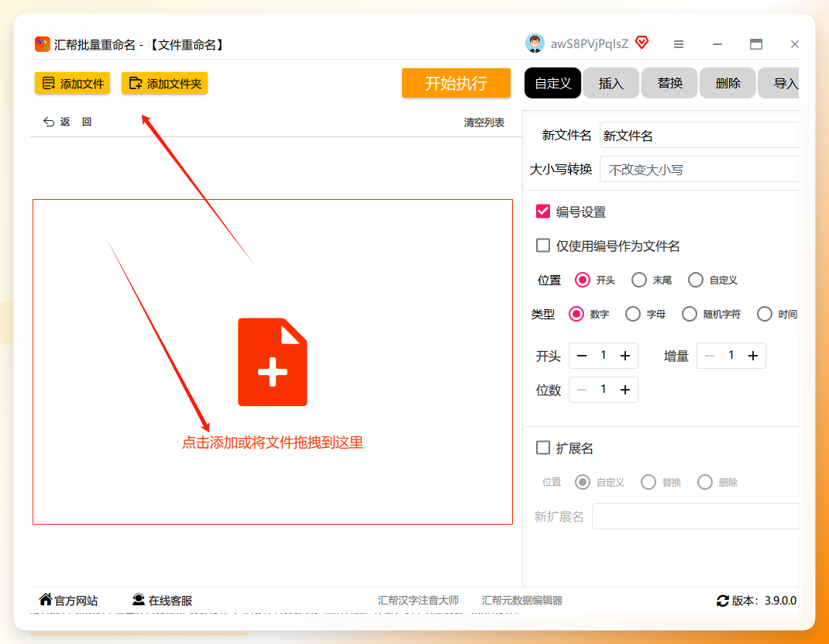Screen dimensions: 829x644
Task: Click the 新文件名 input field
Action: pyautogui.click(x=699, y=136)
